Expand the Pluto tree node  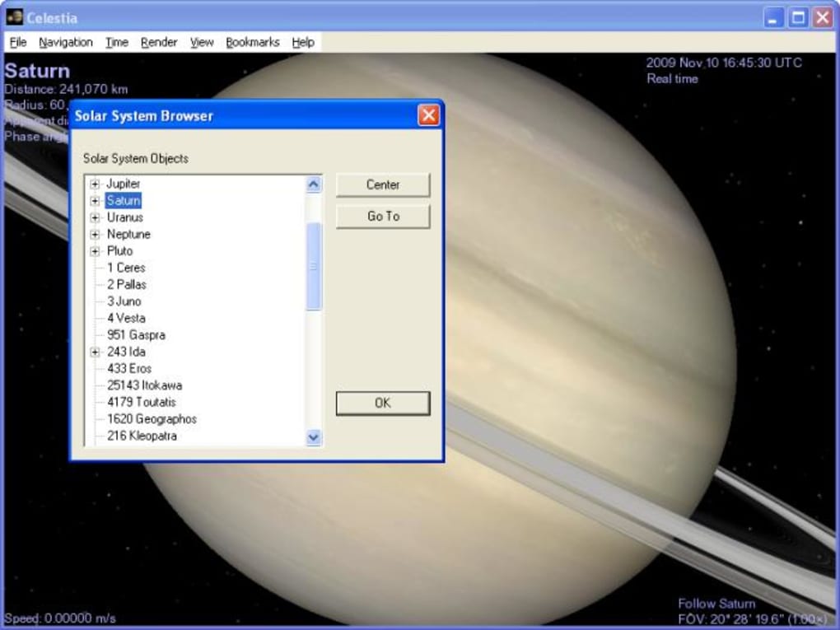click(x=95, y=251)
